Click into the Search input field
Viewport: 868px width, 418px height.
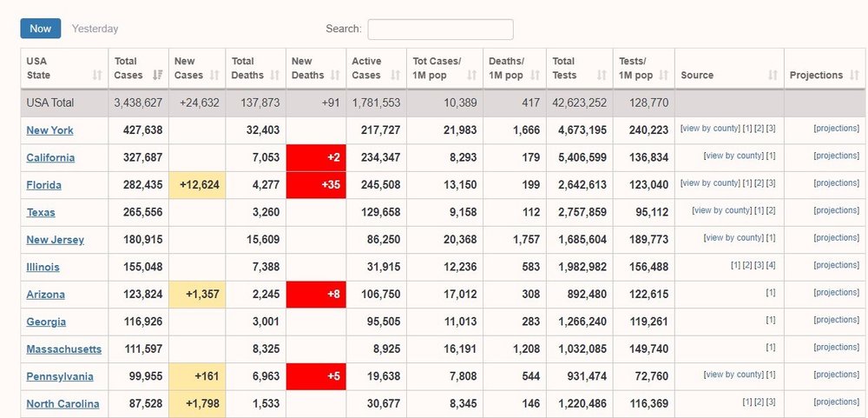[440, 30]
